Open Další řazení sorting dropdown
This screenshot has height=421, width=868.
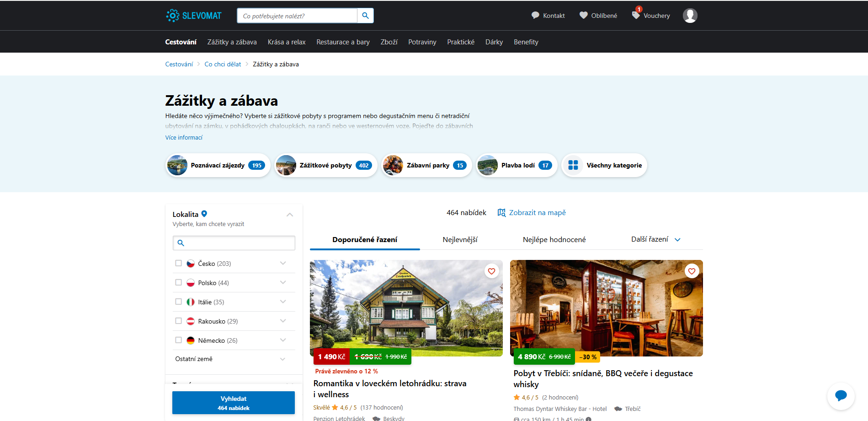coord(655,239)
